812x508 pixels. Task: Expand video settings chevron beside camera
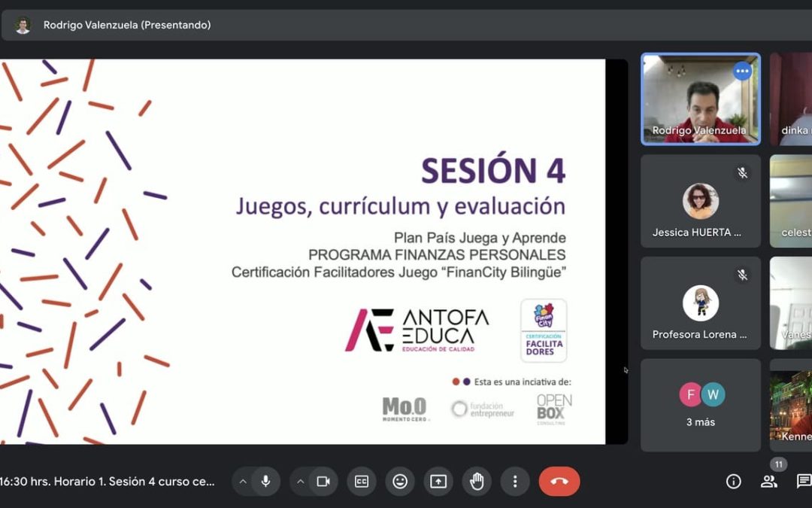click(300, 482)
